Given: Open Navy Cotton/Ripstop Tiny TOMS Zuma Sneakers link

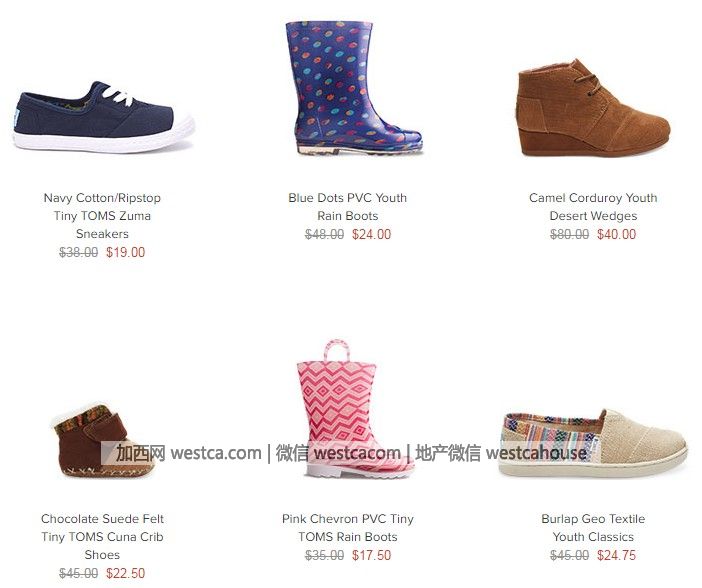Looking at the screenshot, I should (102, 216).
